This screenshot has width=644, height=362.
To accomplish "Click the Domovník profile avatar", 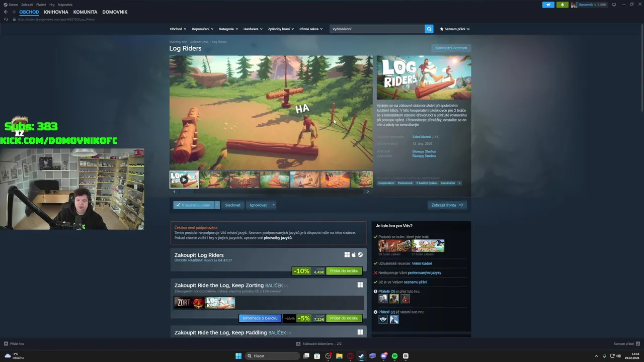I will tap(574, 5).
